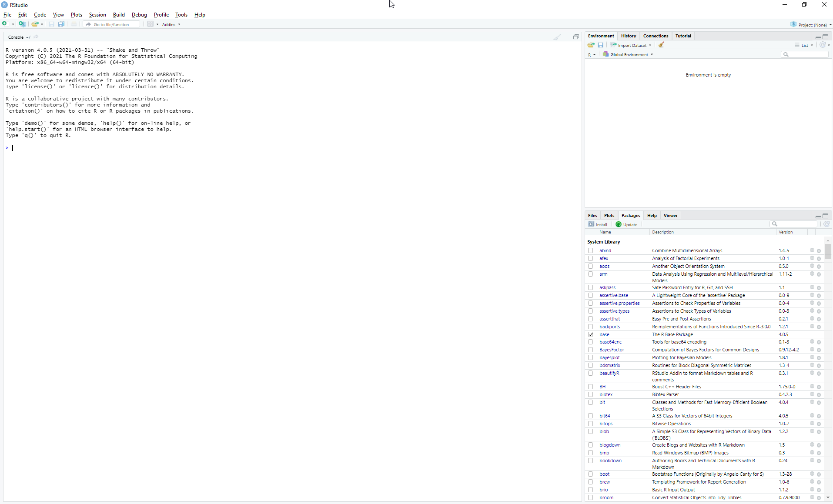The height and width of the screenshot is (504, 833).
Task: Clear objects with the Environment broom icon
Action: pos(661,45)
